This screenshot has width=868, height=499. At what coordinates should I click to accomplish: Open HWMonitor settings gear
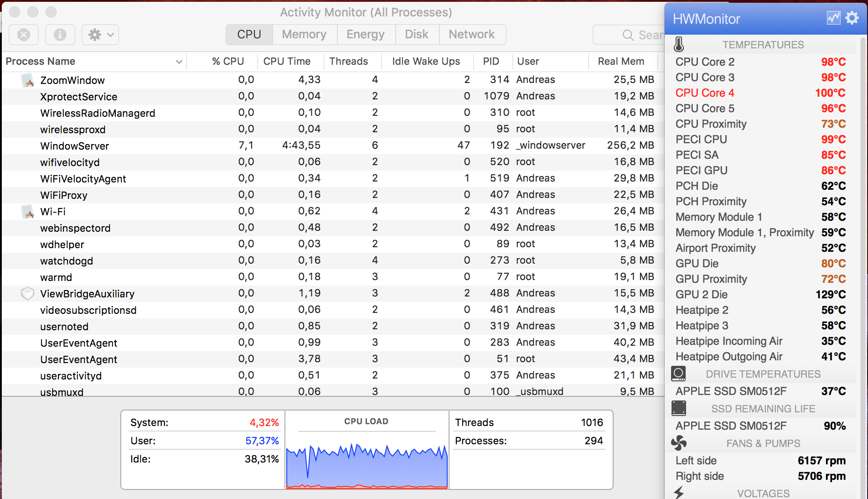pyautogui.click(x=852, y=18)
